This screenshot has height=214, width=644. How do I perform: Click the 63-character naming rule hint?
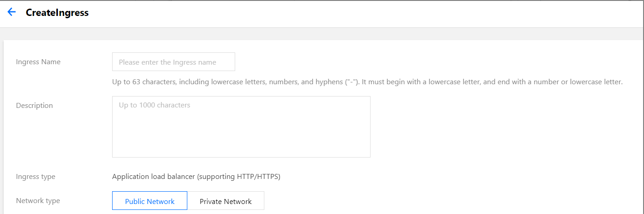[367, 82]
